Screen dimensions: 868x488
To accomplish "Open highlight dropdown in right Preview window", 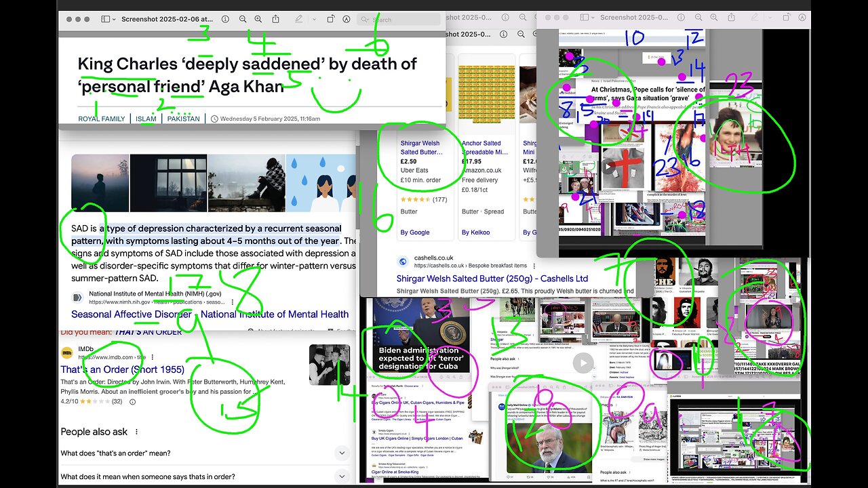I will pos(770,18).
